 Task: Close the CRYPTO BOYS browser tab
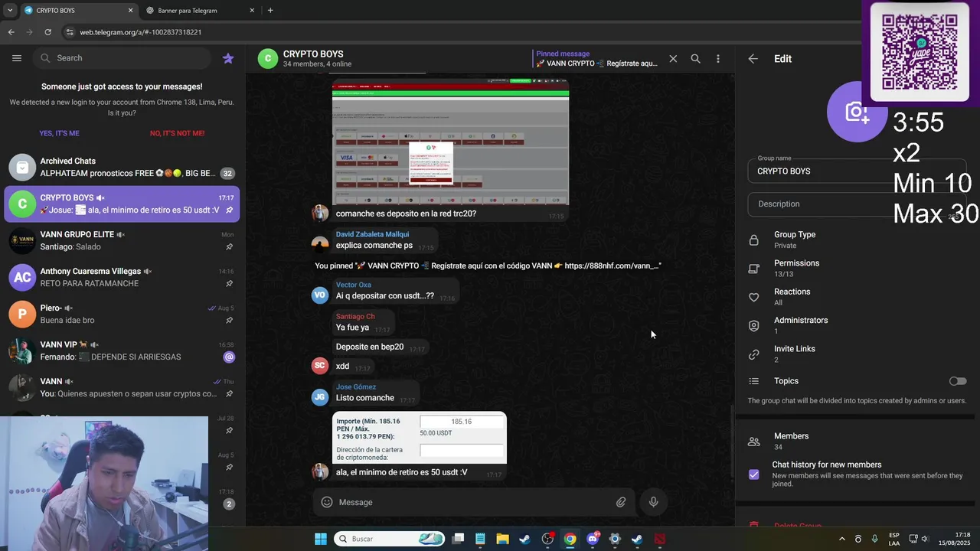point(130,11)
